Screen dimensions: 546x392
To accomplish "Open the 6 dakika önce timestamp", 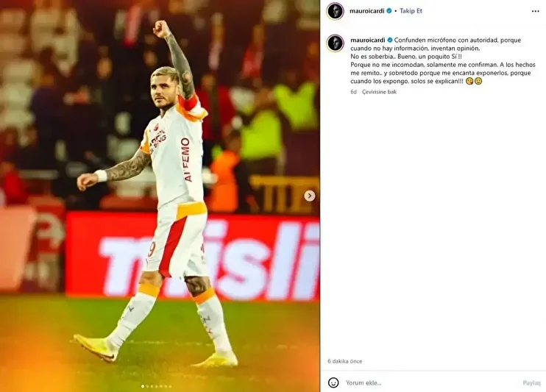I will [344, 361].
